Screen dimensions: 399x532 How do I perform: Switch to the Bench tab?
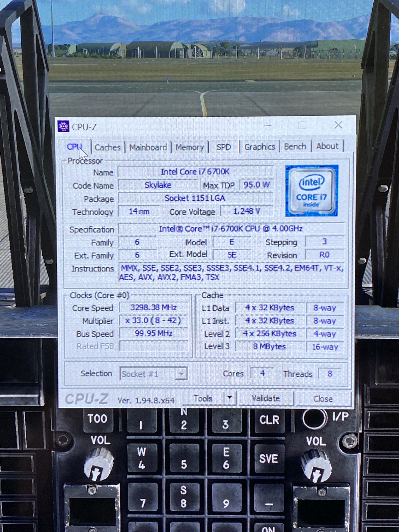click(x=295, y=146)
